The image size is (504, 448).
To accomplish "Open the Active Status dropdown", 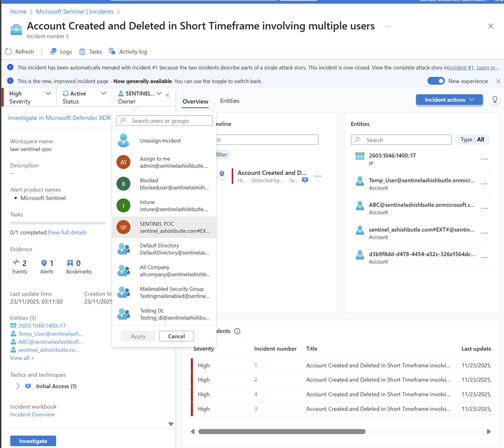I will tap(84, 97).
